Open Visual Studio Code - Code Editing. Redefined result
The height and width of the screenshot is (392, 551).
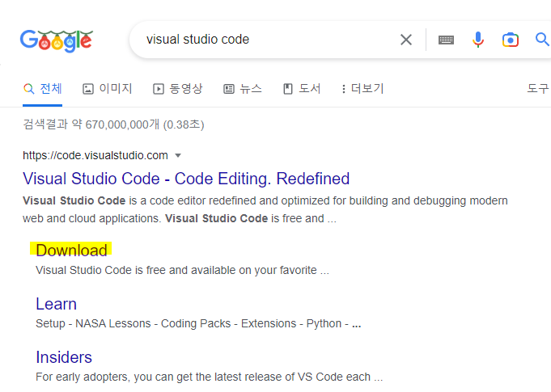coord(186,179)
